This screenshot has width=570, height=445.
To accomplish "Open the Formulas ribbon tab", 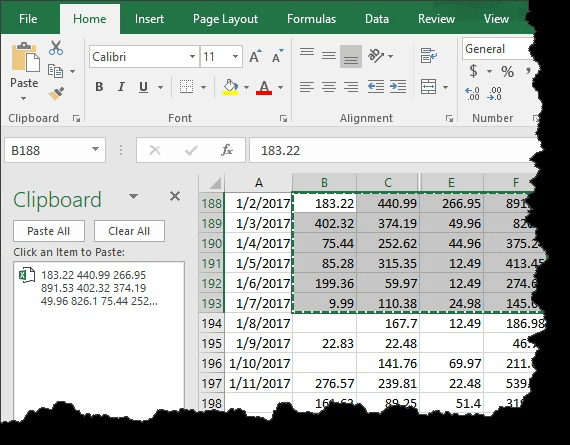I will pyautogui.click(x=311, y=19).
